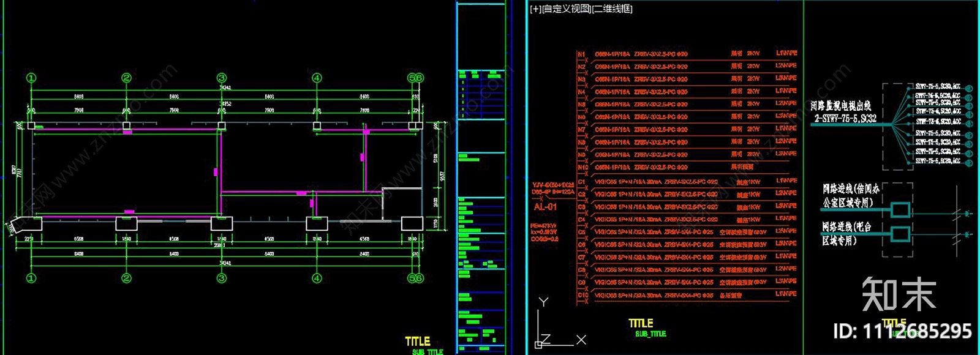Image resolution: width=980 pixels, height=355 pixels.
Task: Select axis bubble 2 below the plan
Action: [x=126, y=278]
